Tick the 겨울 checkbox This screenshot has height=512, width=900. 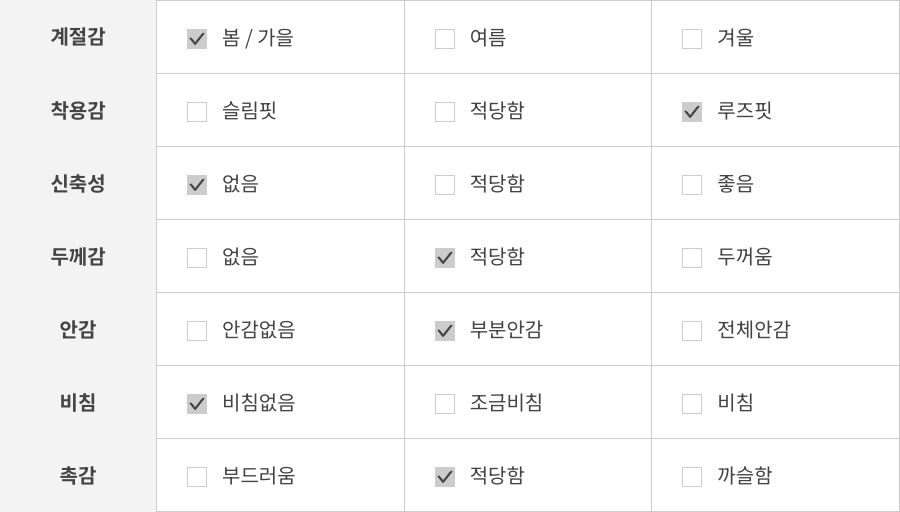click(692, 39)
